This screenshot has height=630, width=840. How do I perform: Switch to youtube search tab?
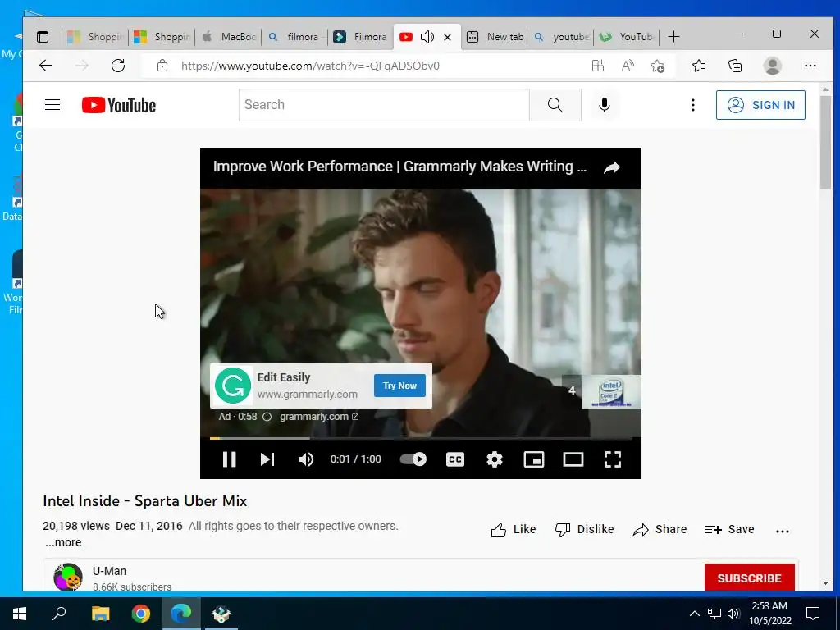click(560, 36)
